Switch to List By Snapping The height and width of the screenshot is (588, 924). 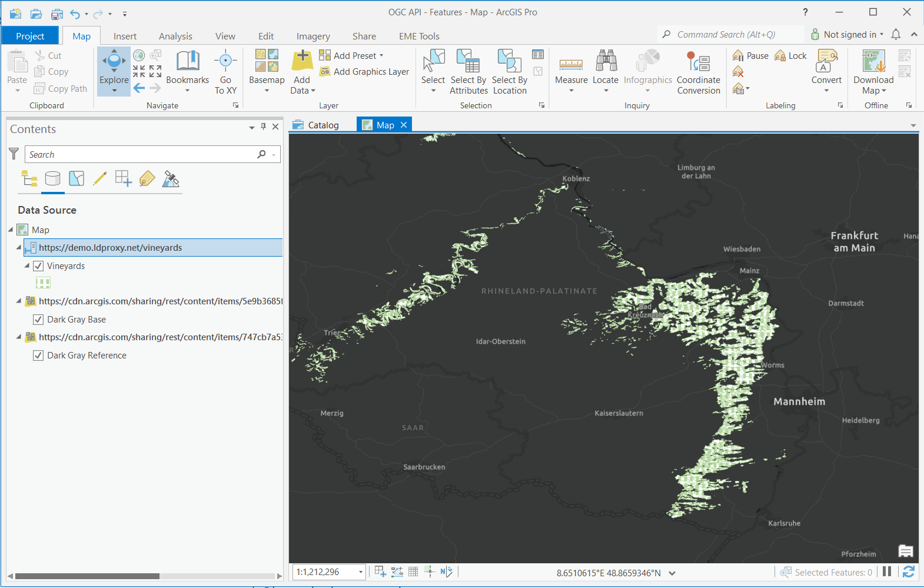pos(124,178)
